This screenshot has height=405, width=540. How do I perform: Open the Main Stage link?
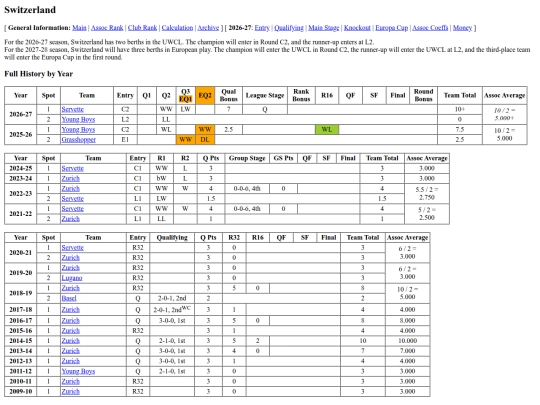point(324,28)
